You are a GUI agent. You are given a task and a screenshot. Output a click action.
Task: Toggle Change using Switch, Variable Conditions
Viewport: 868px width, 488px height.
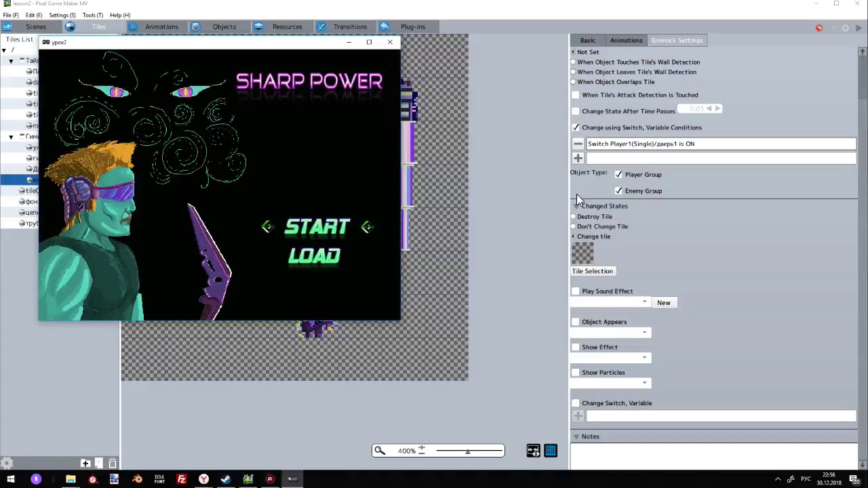click(x=576, y=127)
